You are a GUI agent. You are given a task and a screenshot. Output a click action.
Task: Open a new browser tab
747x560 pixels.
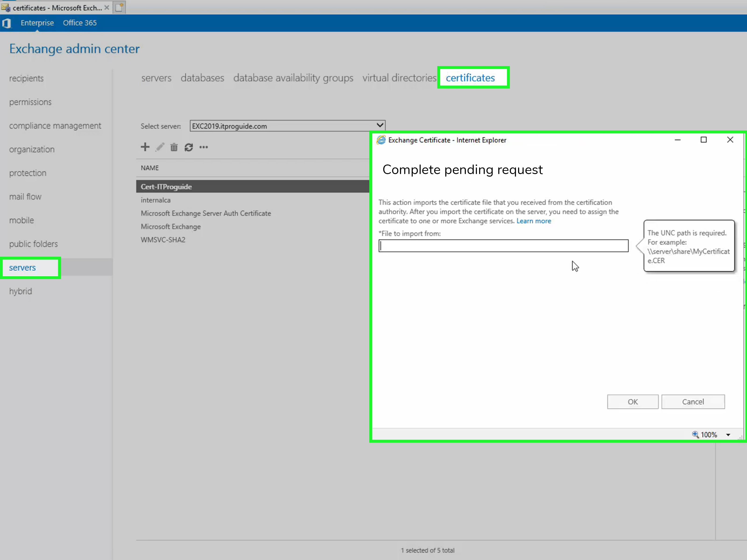tap(119, 7)
